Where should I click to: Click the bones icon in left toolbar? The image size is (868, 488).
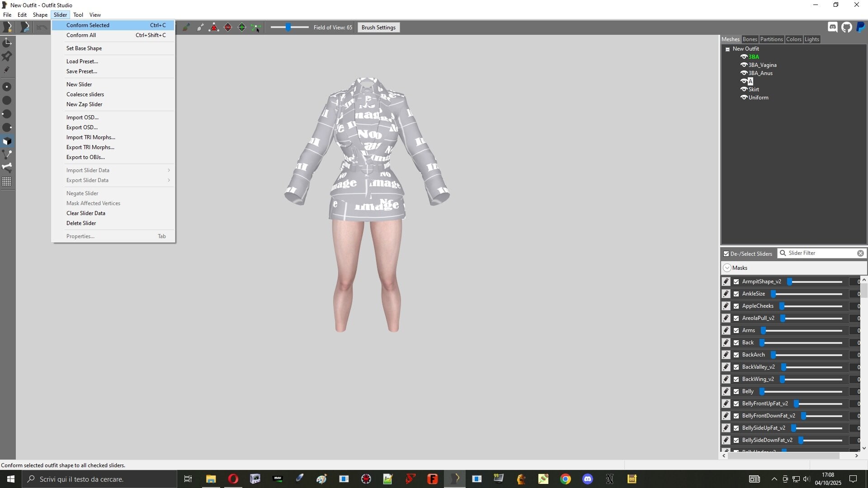click(7, 168)
